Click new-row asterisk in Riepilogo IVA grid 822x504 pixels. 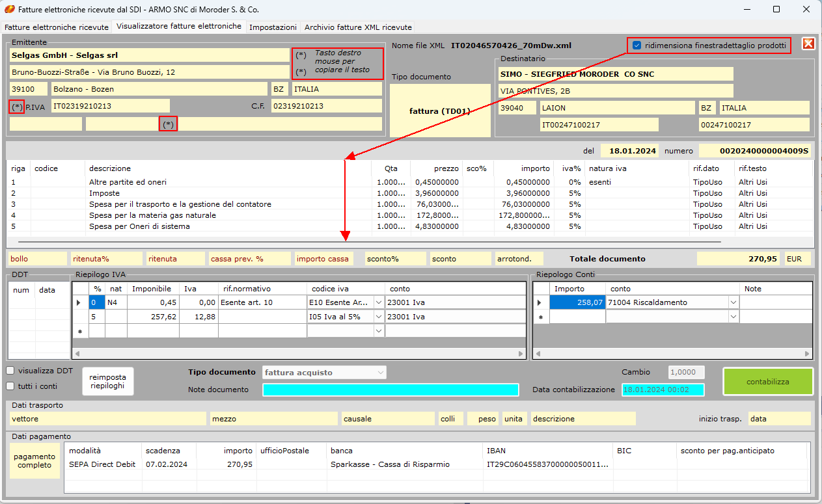pos(79,331)
